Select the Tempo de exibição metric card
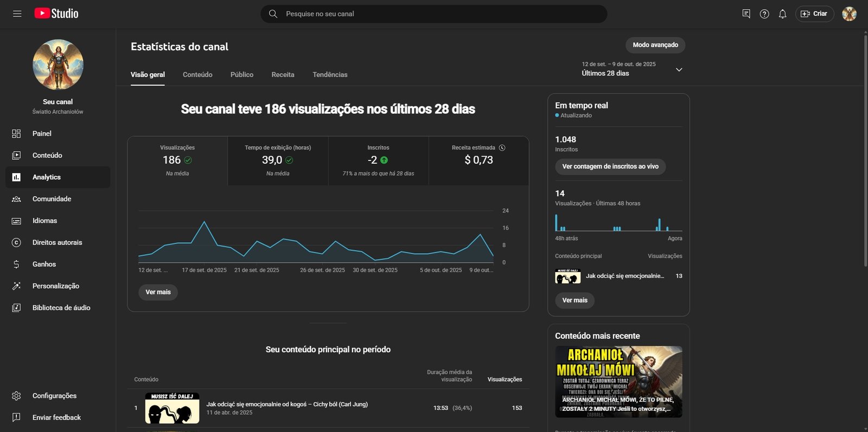The width and height of the screenshot is (868, 432). click(278, 160)
